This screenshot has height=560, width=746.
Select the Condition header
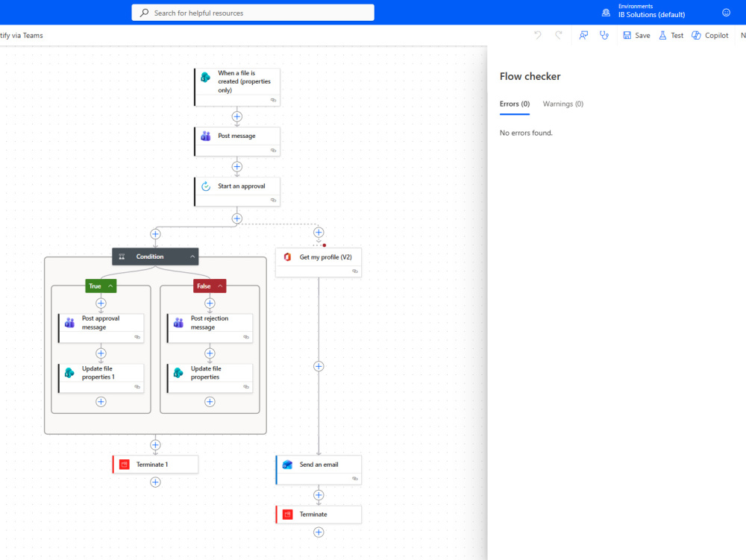[155, 257]
